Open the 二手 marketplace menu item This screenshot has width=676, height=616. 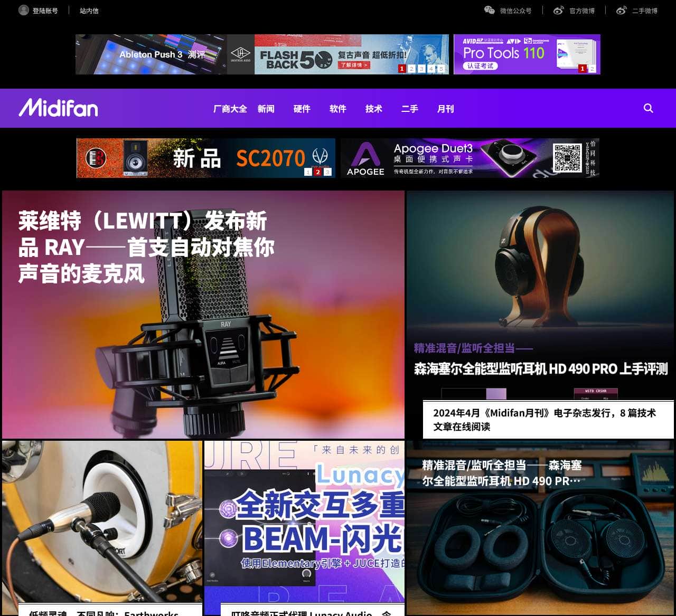(x=410, y=109)
